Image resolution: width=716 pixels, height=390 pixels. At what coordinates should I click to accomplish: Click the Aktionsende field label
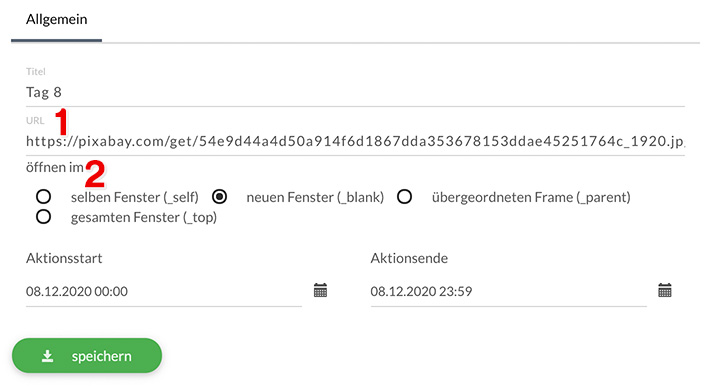point(409,258)
